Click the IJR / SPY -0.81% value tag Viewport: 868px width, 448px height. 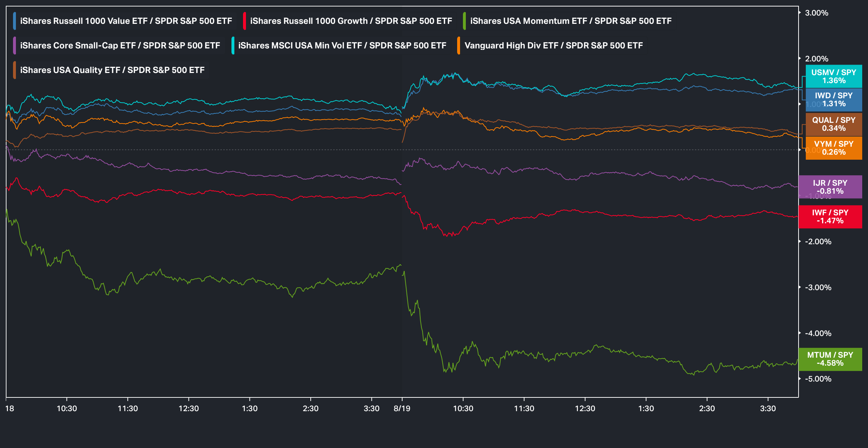coord(830,187)
